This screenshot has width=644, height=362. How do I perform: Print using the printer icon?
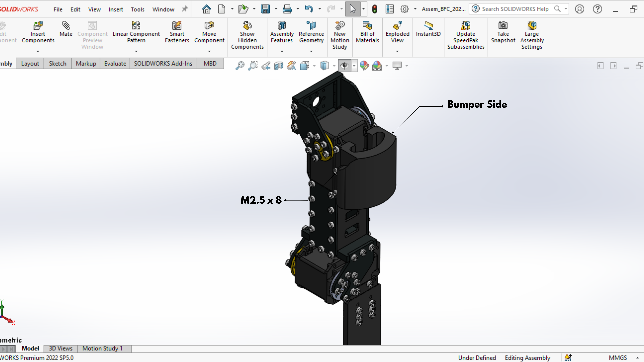287,9
